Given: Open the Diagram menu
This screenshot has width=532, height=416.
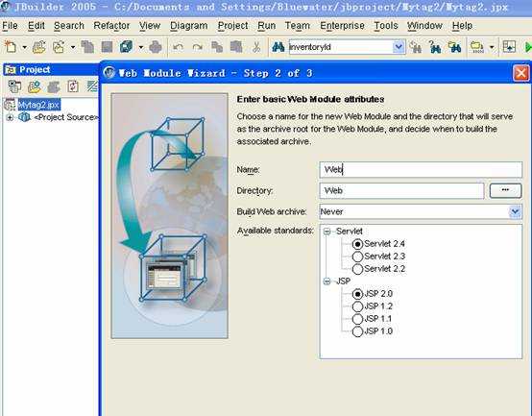Looking at the screenshot, I should (x=189, y=26).
